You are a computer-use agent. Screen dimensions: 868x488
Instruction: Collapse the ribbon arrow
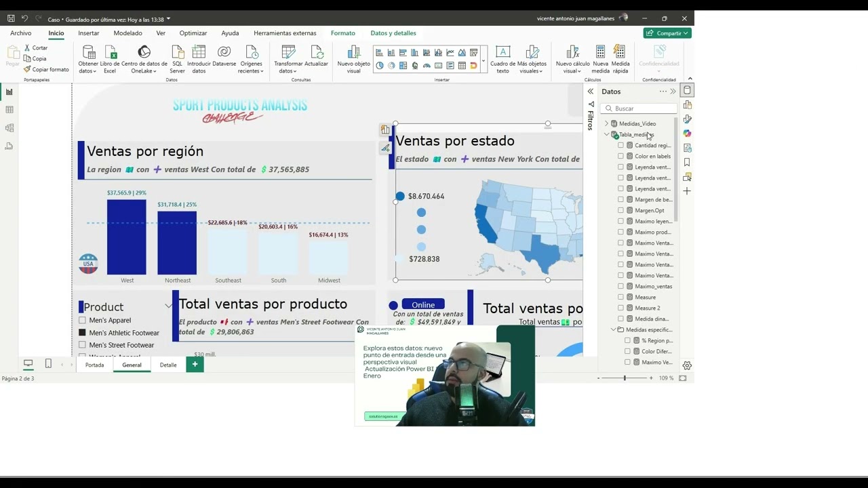tap(690, 79)
